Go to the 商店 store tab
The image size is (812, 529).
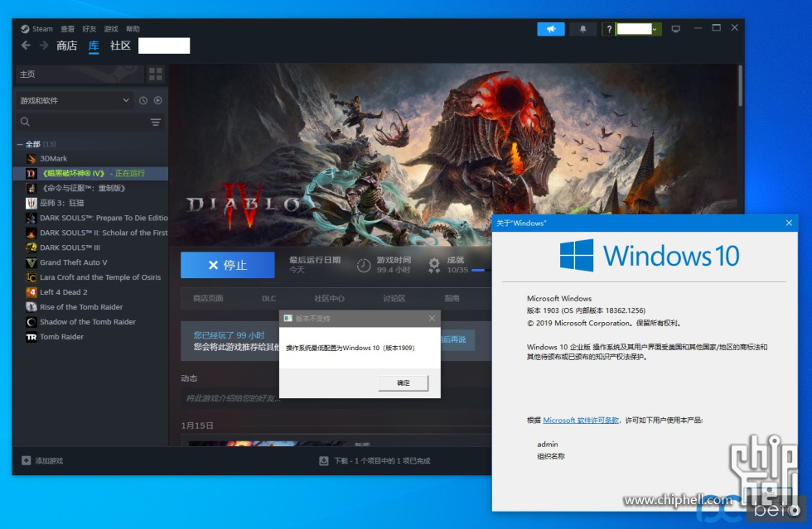point(67,46)
